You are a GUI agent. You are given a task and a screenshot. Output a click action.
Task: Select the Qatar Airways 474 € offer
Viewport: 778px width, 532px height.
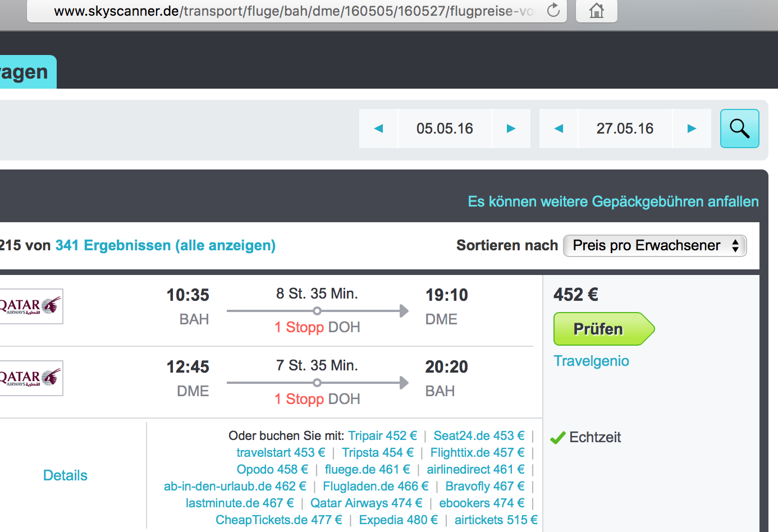[366, 503]
